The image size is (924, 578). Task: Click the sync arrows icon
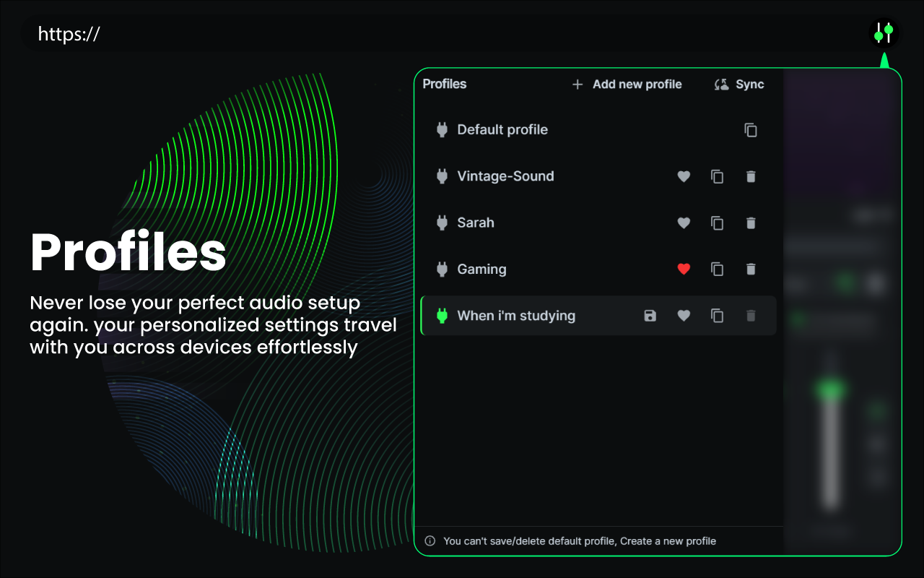tap(721, 85)
